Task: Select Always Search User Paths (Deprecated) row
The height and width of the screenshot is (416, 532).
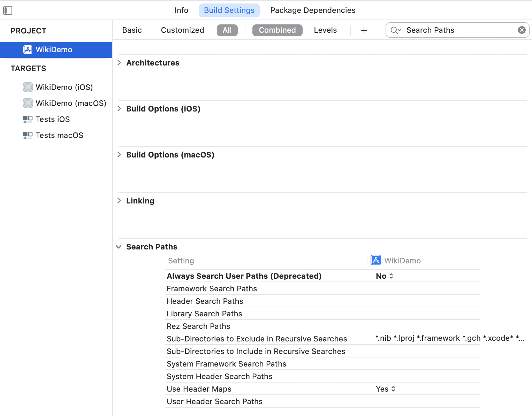Action: (x=322, y=276)
